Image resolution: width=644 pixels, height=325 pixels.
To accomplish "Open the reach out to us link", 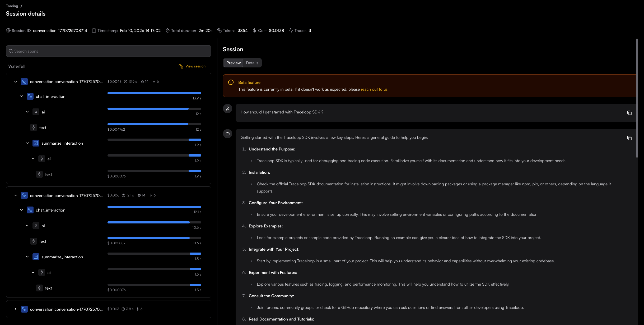I will tap(374, 89).
